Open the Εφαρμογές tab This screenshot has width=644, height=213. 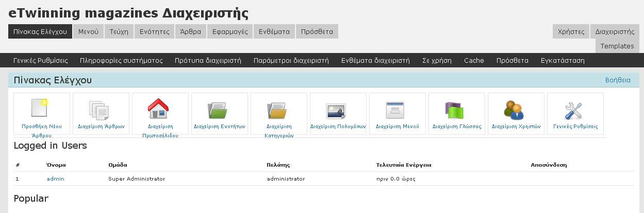[230, 31]
